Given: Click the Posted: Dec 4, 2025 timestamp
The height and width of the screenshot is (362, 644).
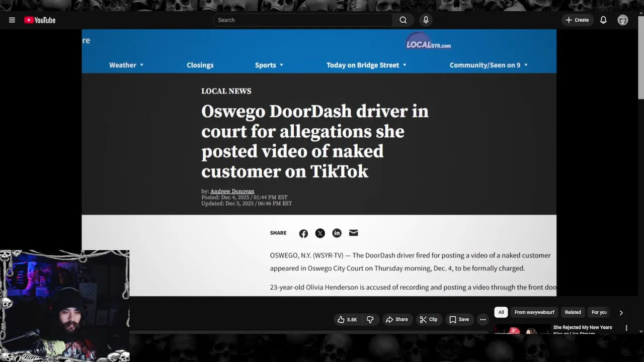Looking at the screenshot, I should click(x=245, y=197).
